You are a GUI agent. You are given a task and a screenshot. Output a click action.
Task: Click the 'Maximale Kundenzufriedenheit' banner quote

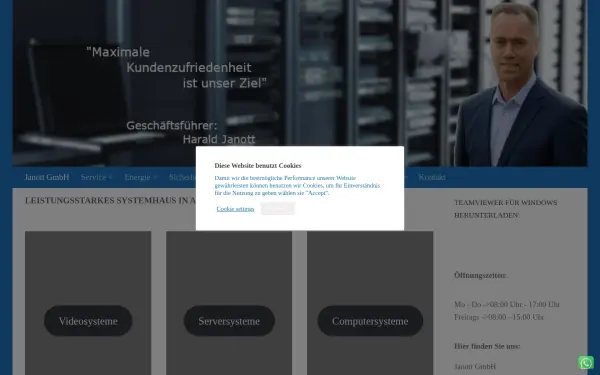click(176, 67)
